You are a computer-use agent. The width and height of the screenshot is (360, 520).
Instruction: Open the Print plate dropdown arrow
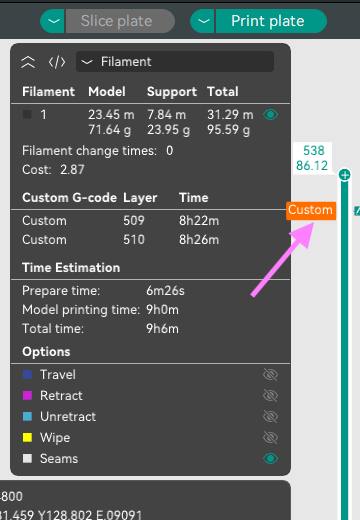pos(203,21)
